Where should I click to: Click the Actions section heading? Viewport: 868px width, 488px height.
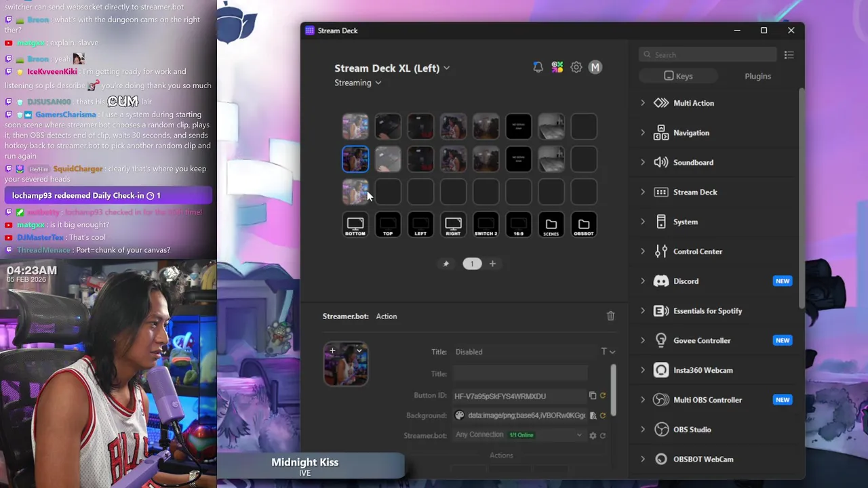click(501, 455)
